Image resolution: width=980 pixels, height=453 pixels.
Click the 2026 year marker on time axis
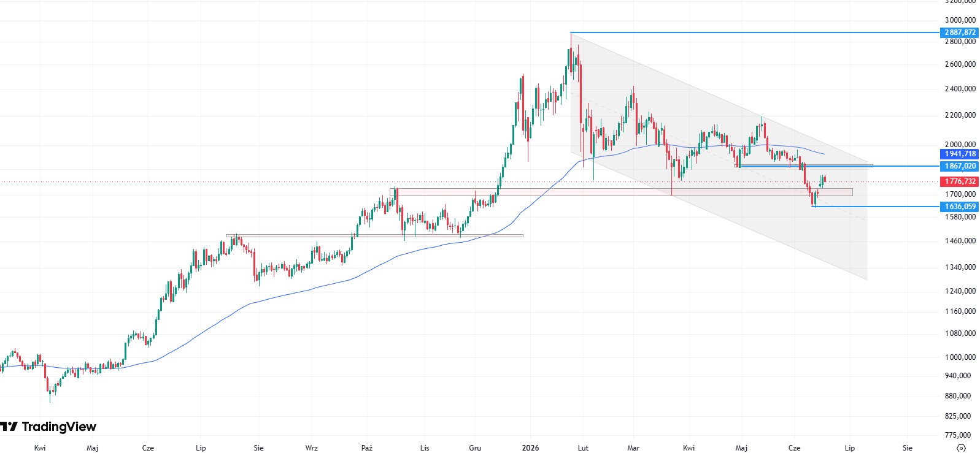(x=530, y=447)
